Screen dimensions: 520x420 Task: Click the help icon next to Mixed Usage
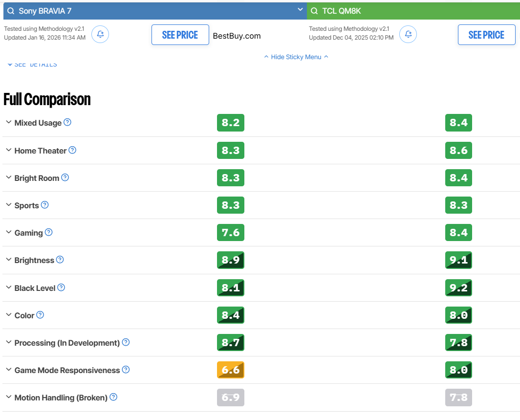tap(67, 122)
